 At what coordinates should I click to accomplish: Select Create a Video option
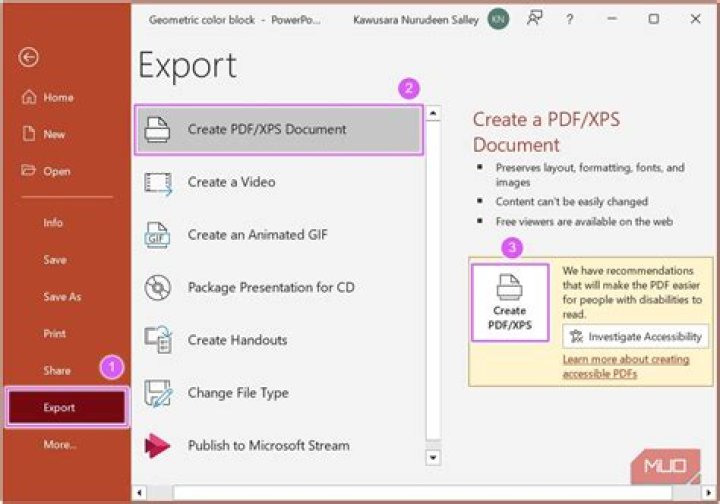[x=279, y=182]
